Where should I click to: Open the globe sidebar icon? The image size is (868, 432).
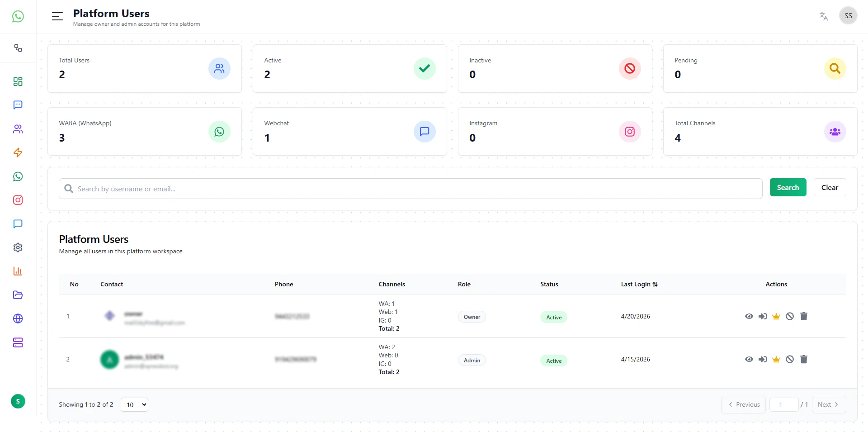pyautogui.click(x=18, y=318)
